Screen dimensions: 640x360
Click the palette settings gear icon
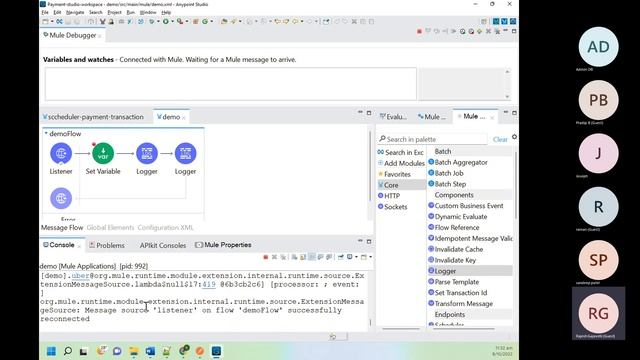pyautogui.click(x=514, y=137)
